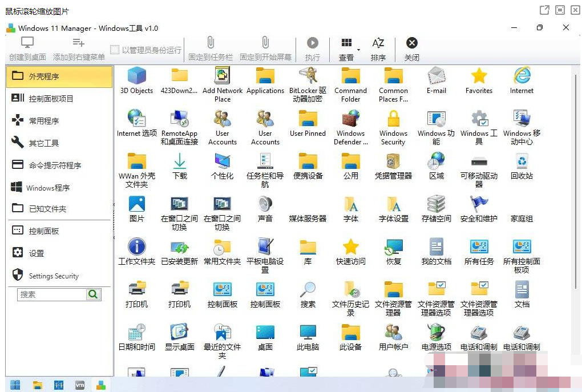Select the 工作文件夹 info icon
This screenshot has height=392, width=582.
136,251
